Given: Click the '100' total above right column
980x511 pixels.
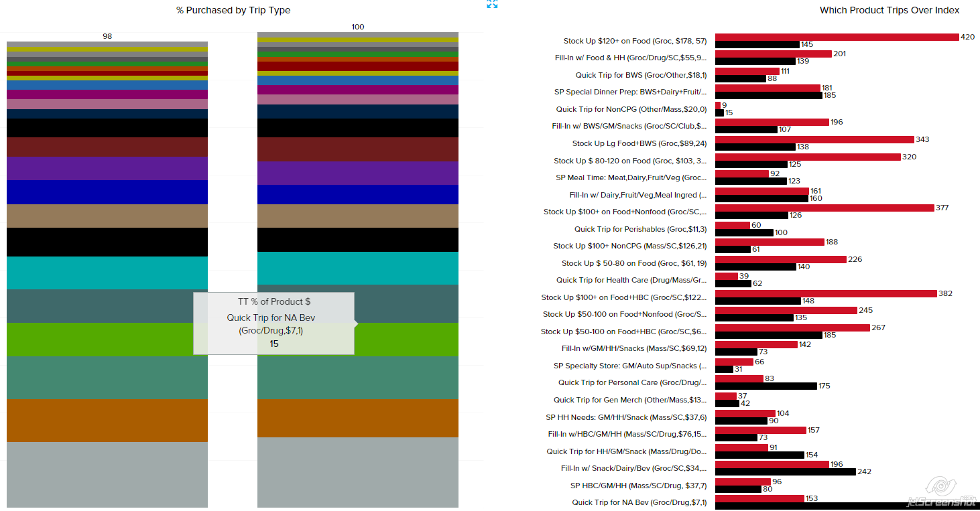Looking at the screenshot, I should click(x=358, y=27).
